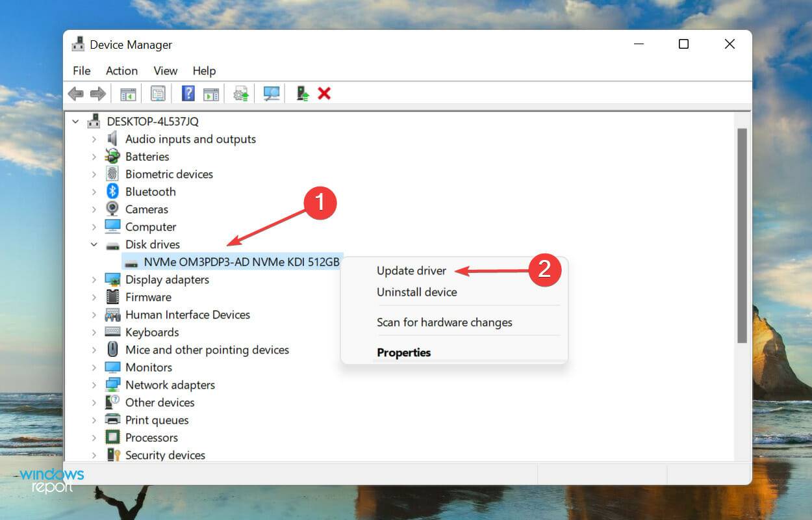The image size is (812, 520).
Task: Click the red X uninstall device icon
Action: tap(324, 94)
